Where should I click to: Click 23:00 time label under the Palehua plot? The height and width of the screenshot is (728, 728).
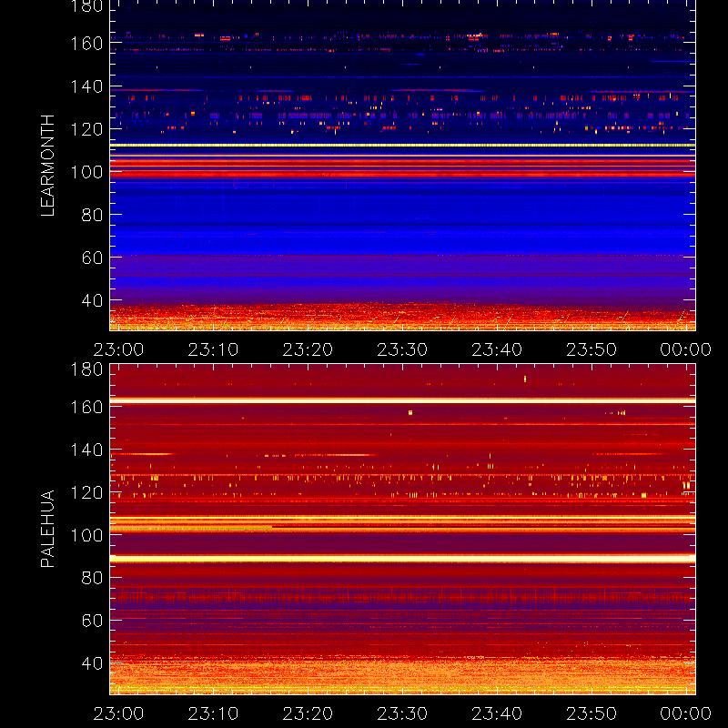[118, 713]
